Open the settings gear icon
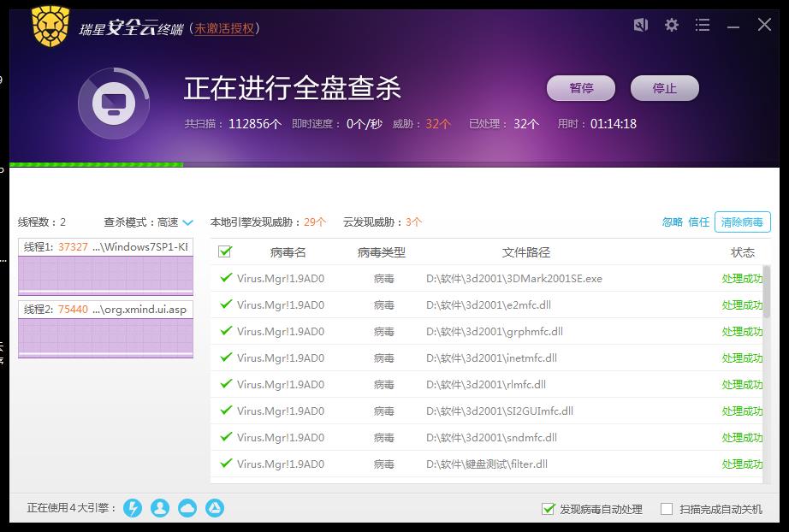789x532 pixels. click(671, 25)
